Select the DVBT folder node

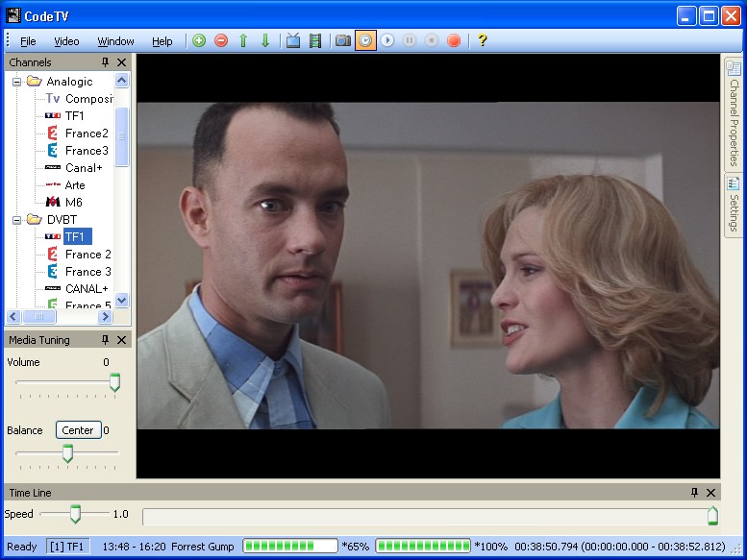(62, 219)
